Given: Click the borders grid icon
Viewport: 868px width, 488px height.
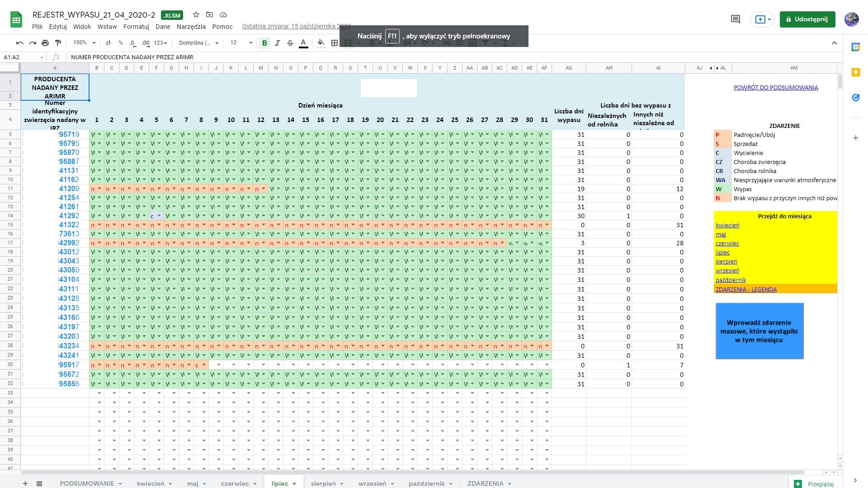Looking at the screenshot, I should coord(335,43).
